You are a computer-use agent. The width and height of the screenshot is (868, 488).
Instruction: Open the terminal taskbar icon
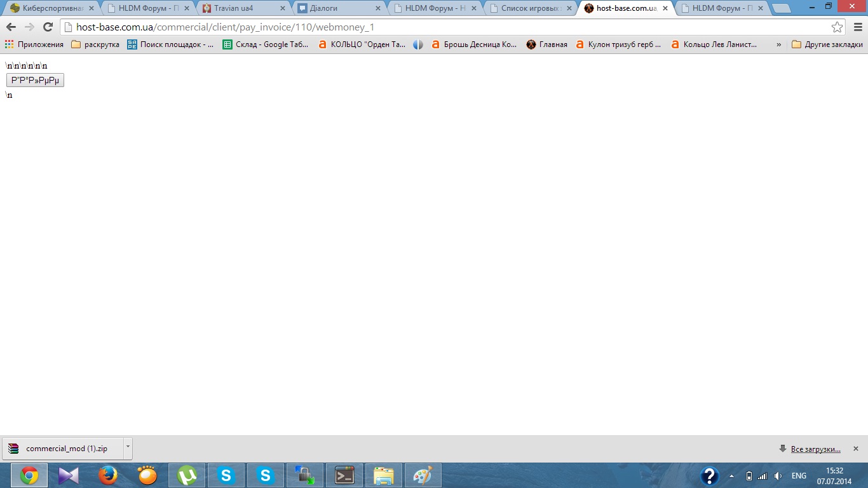click(x=344, y=475)
